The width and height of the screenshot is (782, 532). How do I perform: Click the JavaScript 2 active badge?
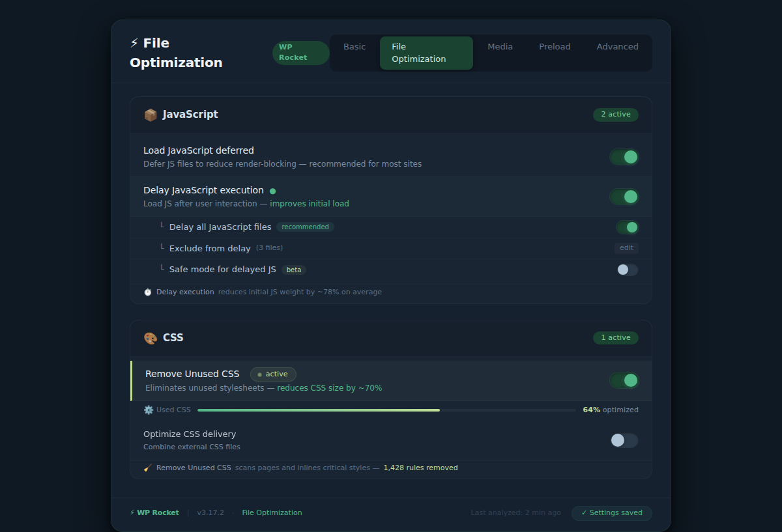pyautogui.click(x=616, y=115)
